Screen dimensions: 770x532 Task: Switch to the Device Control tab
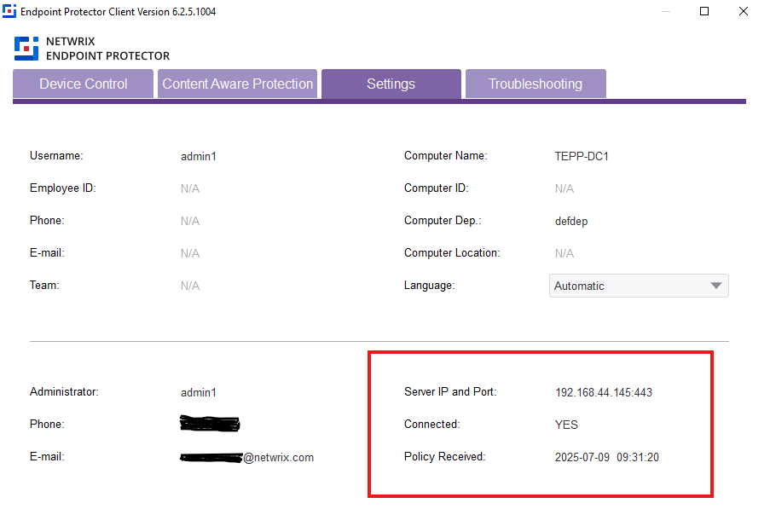[82, 84]
